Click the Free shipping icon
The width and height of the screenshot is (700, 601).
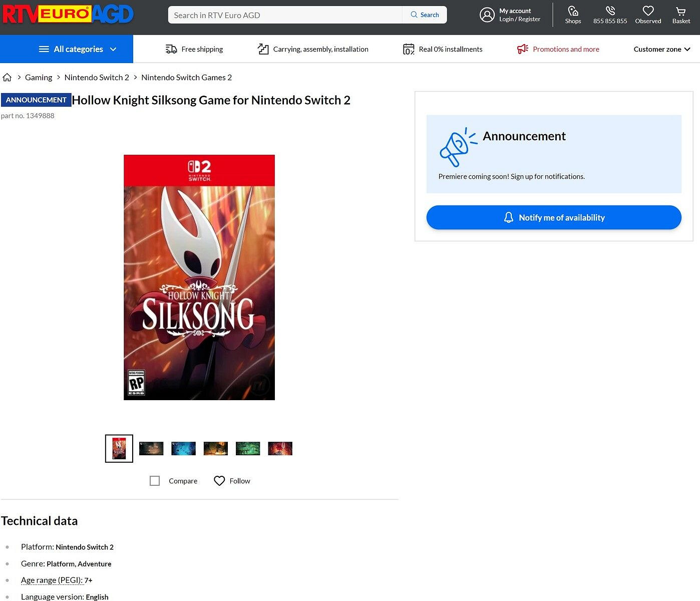click(171, 49)
